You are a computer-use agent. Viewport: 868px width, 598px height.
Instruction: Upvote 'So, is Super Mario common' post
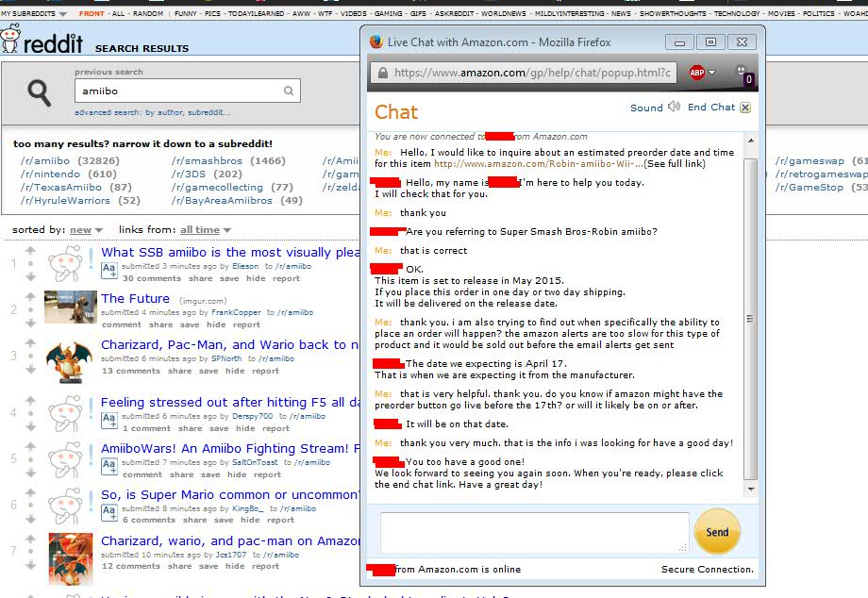point(30,492)
